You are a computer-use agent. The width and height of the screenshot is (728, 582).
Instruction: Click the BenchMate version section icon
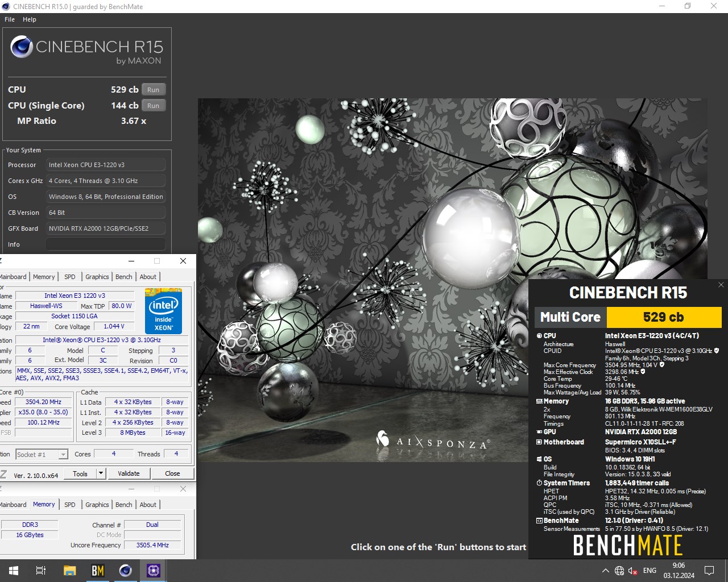coord(539,521)
